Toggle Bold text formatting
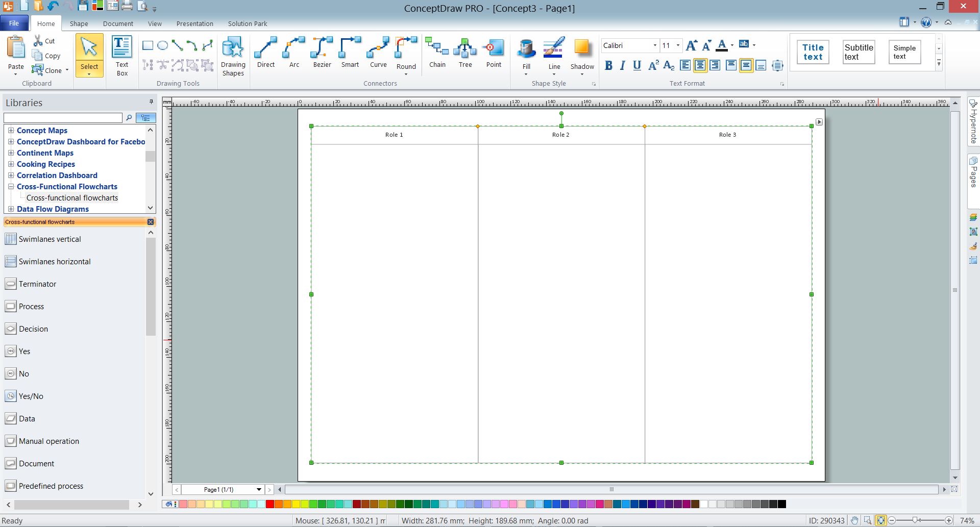The image size is (980, 527). 608,65
